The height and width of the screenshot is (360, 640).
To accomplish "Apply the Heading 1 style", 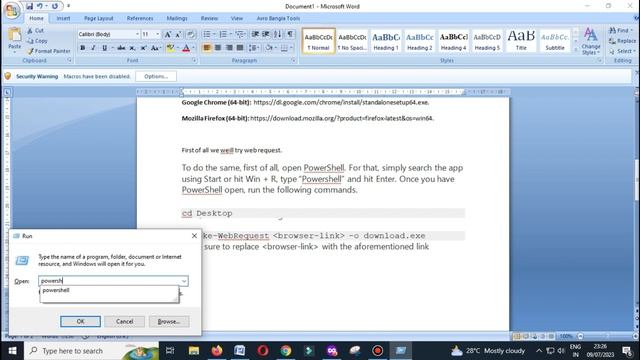I will (386, 41).
